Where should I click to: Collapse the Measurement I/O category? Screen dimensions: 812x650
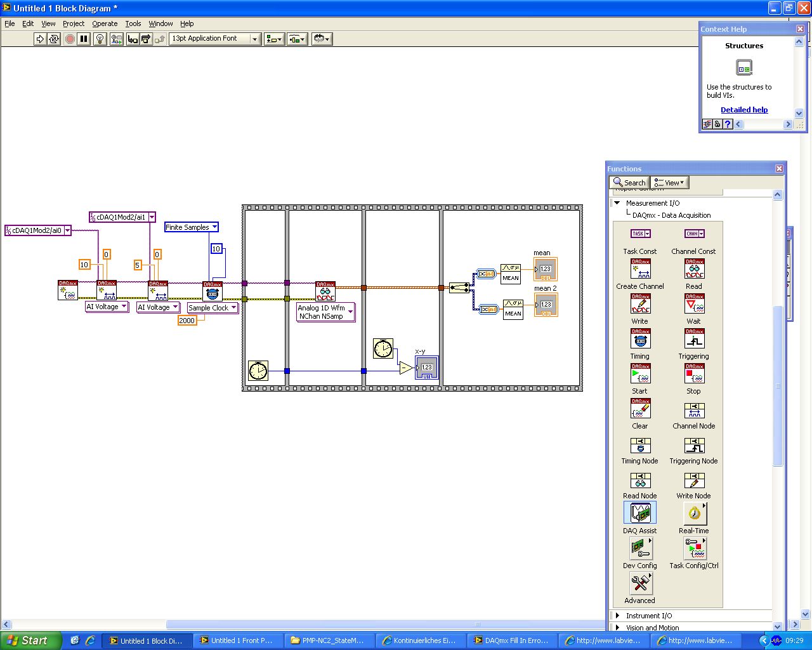pyautogui.click(x=617, y=203)
